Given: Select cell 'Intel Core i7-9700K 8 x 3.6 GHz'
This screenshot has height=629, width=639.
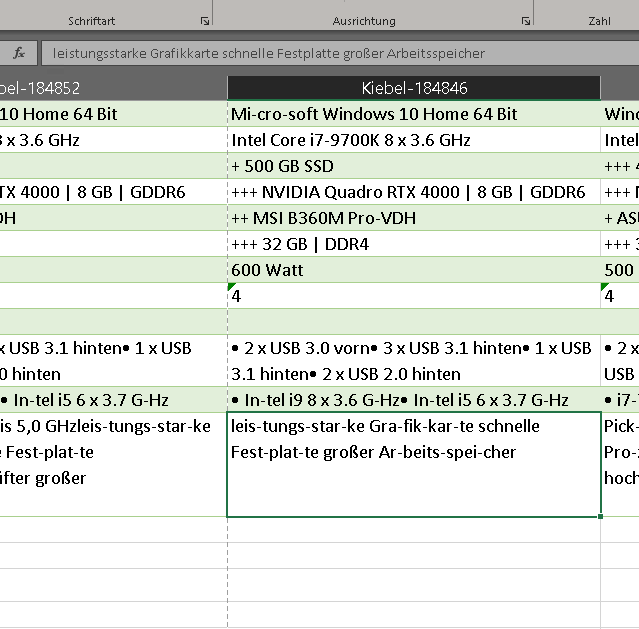Looking at the screenshot, I should pos(414,140).
